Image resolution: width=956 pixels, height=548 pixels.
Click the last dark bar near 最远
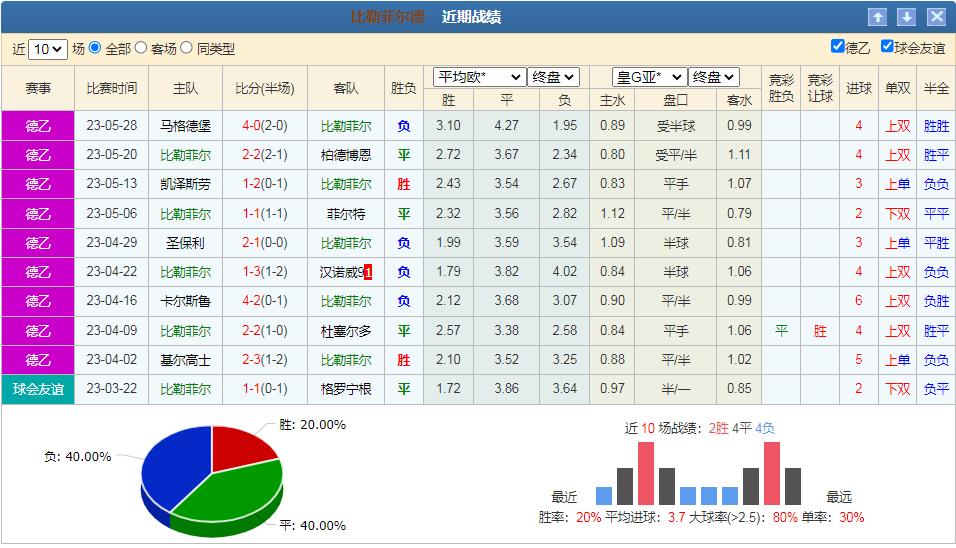click(793, 486)
